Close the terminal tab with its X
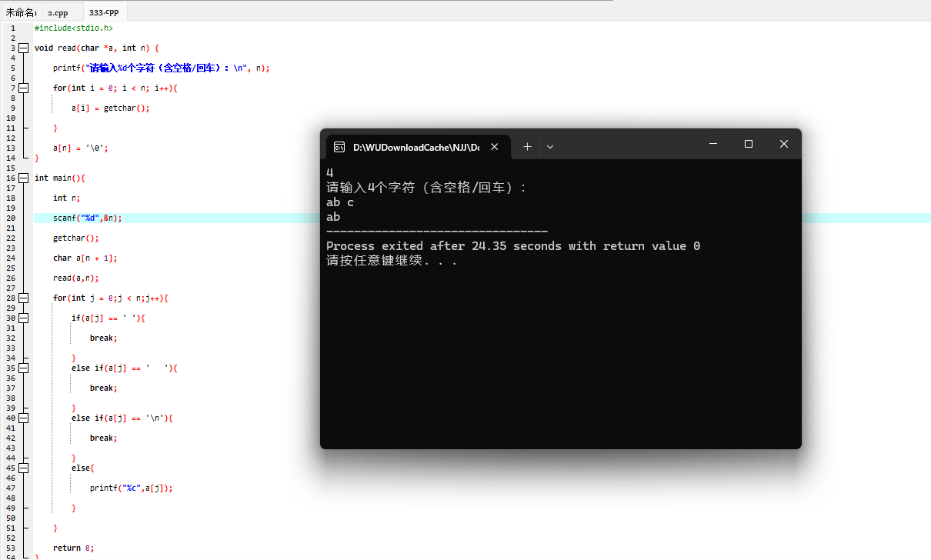The height and width of the screenshot is (560, 931). (x=495, y=146)
